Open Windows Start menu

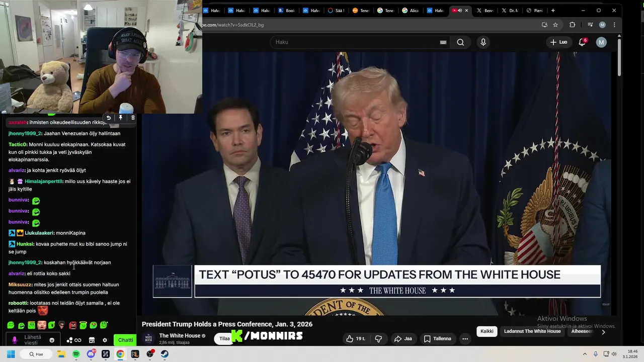[x=11, y=354]
